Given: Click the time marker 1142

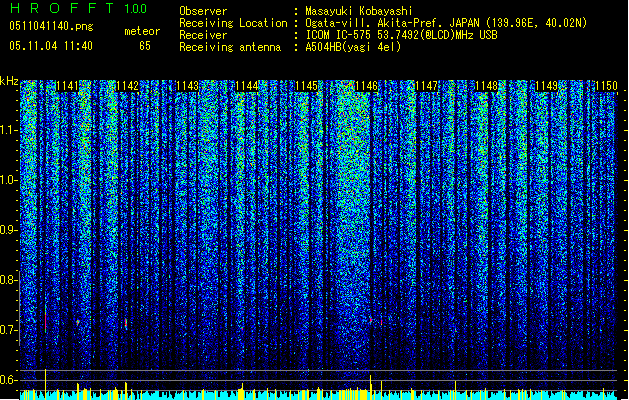Looking at the screenshot, I should coord(127,86).
